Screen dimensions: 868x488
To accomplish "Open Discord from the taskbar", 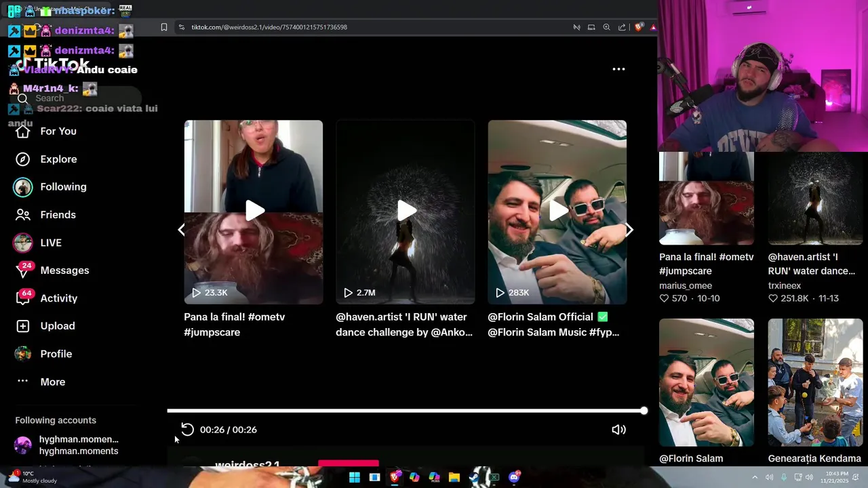I will tap(514, 477).
